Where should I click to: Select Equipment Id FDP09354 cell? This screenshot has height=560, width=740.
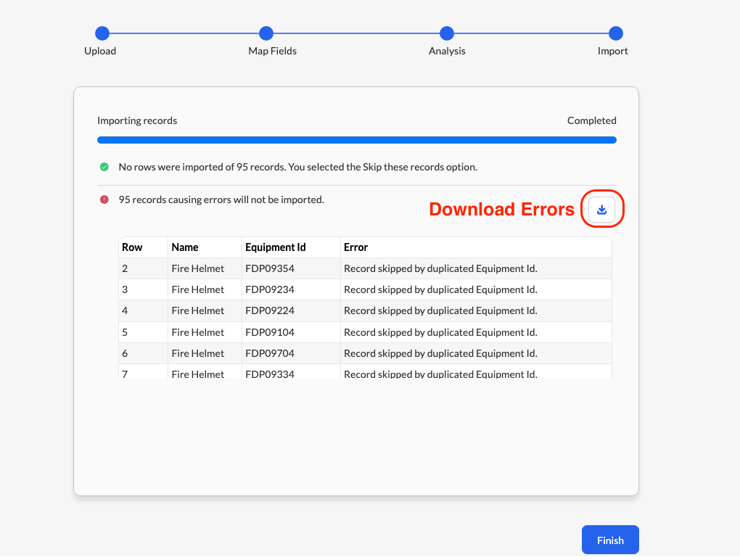[291, 268]
